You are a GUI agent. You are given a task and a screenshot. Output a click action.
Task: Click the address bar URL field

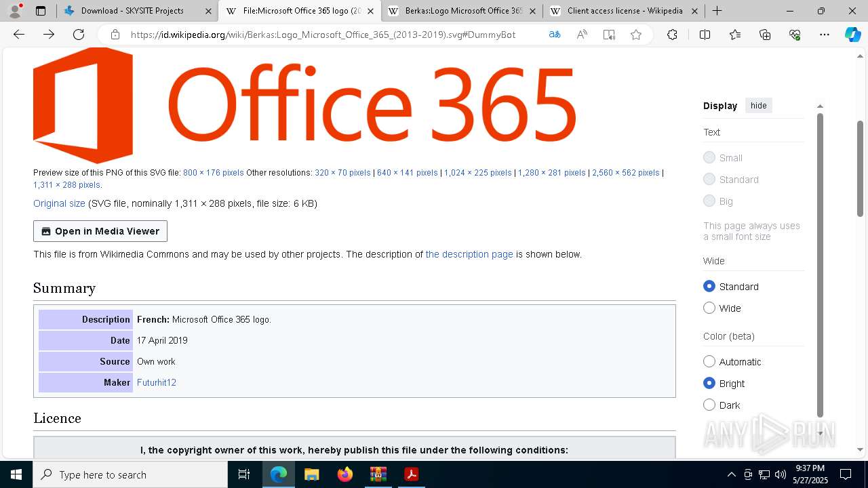click(323, 35)
